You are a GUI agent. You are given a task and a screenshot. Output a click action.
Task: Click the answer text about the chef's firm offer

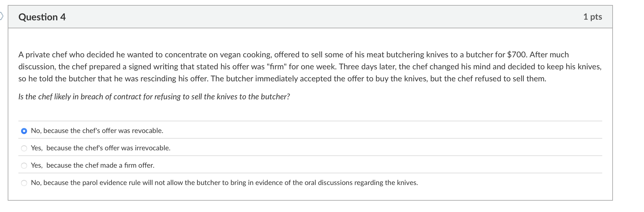[93, 165]
